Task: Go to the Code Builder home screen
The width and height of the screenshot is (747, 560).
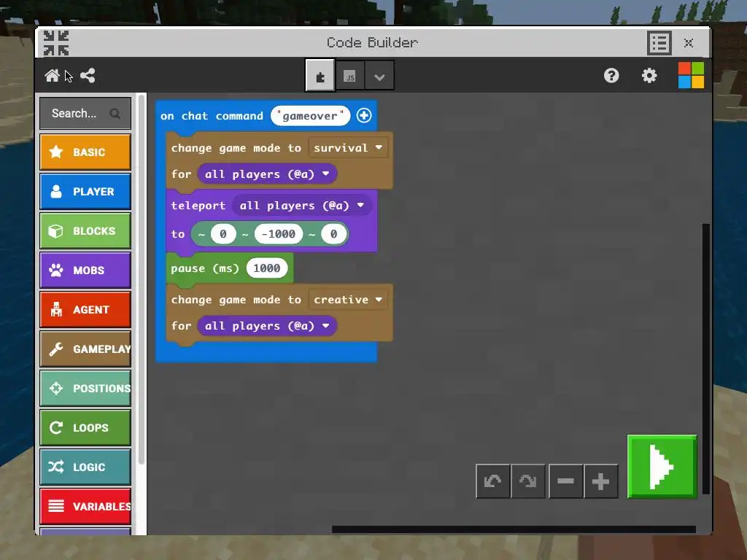Action: [x=52, y=75]
